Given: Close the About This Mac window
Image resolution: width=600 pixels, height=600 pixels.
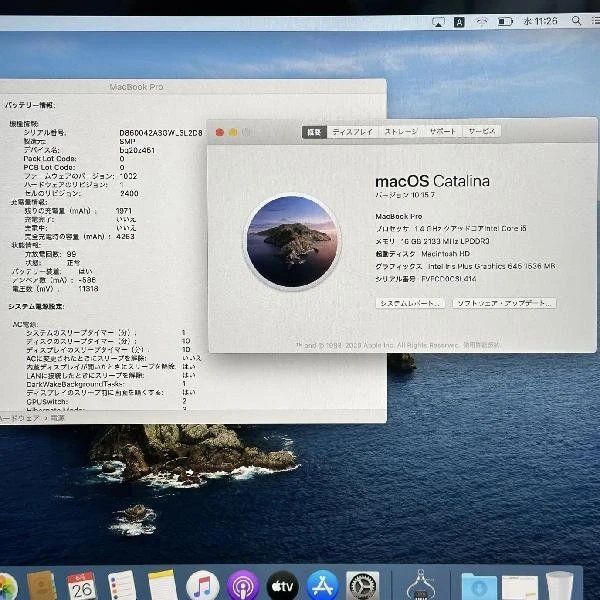Looking at the screenshot, I should [x=219, y=131].
